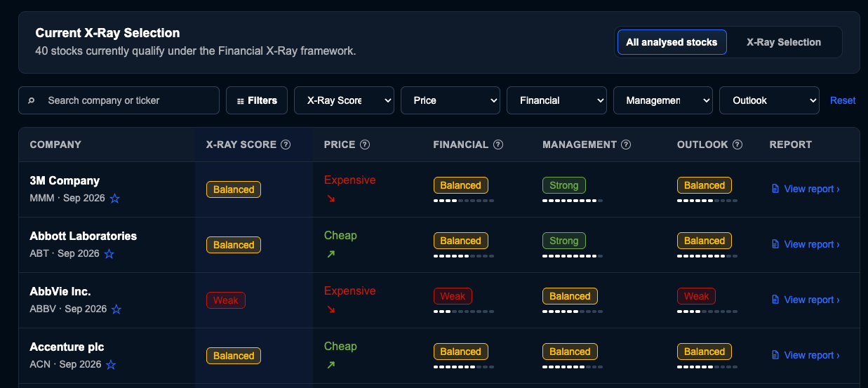Click Accenture Balanced management badge
The image size is (868, 388).
pyautogui.click(x=570, y=352)
